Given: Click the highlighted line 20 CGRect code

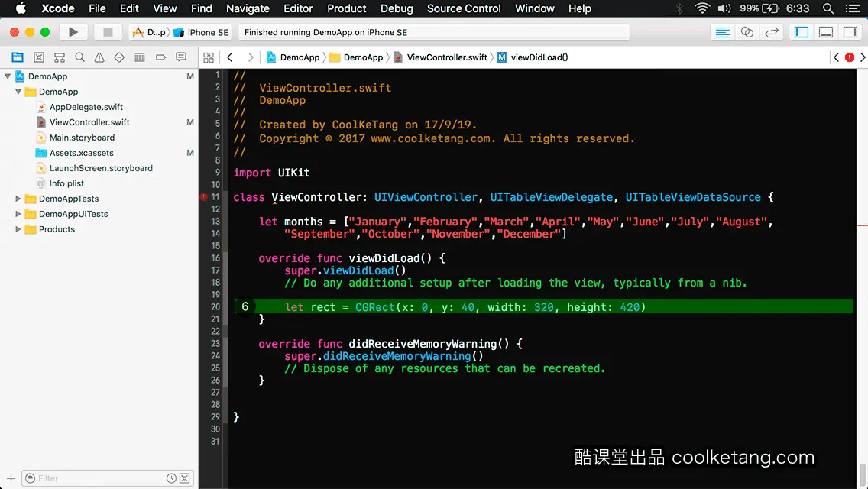Looking at the screenshot, I should pyautogui.click(x=465, y=307).
